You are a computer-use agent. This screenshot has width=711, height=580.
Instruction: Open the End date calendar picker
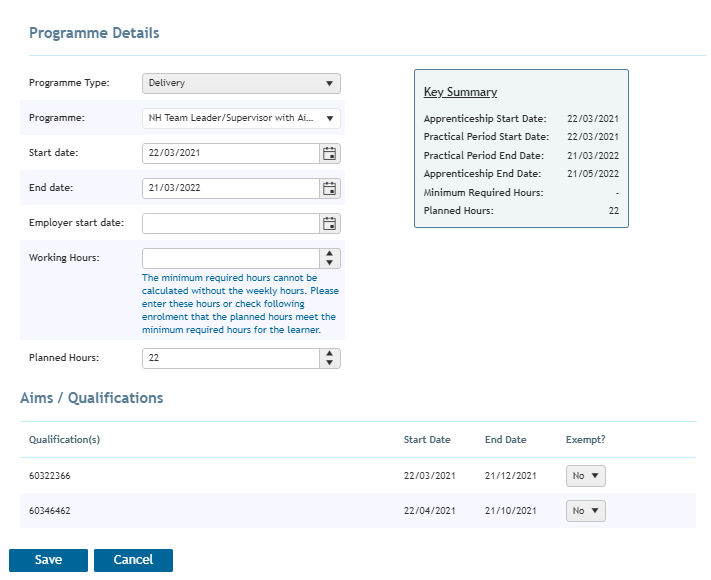[x=330, y=189]
